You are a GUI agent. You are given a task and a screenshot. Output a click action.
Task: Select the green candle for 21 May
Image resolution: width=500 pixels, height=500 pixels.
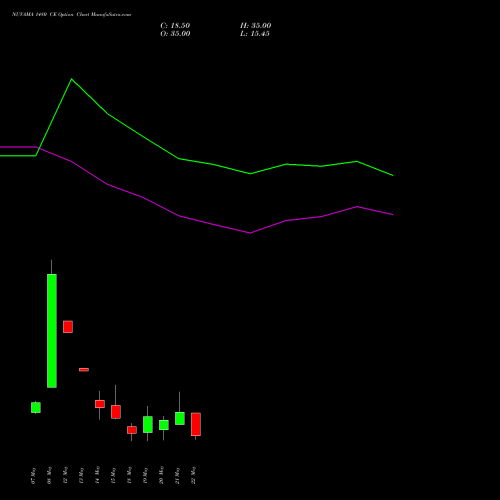[180, 418]
